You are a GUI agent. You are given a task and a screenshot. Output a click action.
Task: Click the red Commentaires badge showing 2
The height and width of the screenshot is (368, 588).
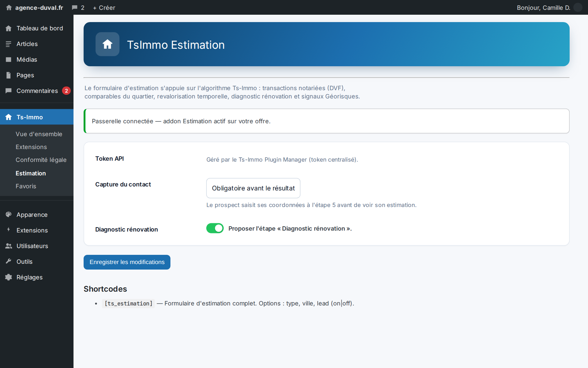[x=66, y=91]
